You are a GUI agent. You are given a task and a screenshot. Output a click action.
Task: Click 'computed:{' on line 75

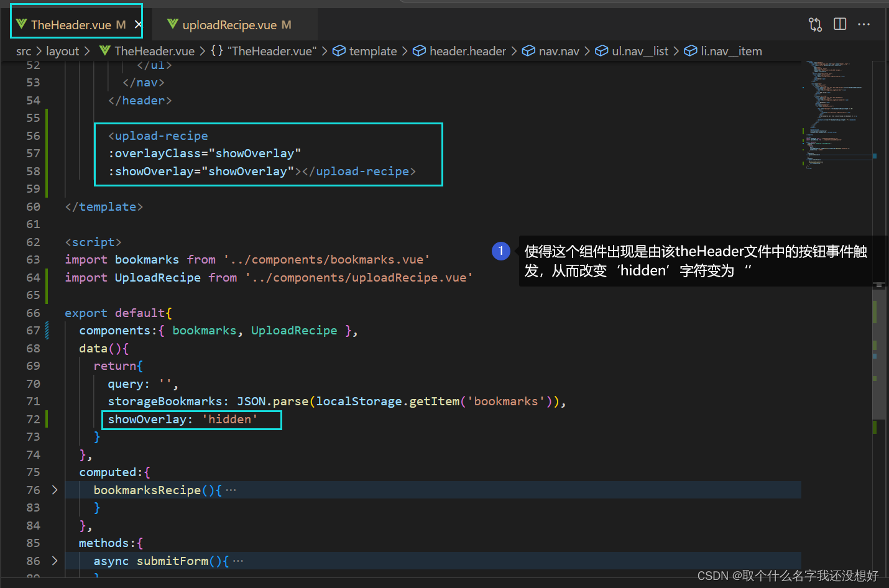pos(114,472)
